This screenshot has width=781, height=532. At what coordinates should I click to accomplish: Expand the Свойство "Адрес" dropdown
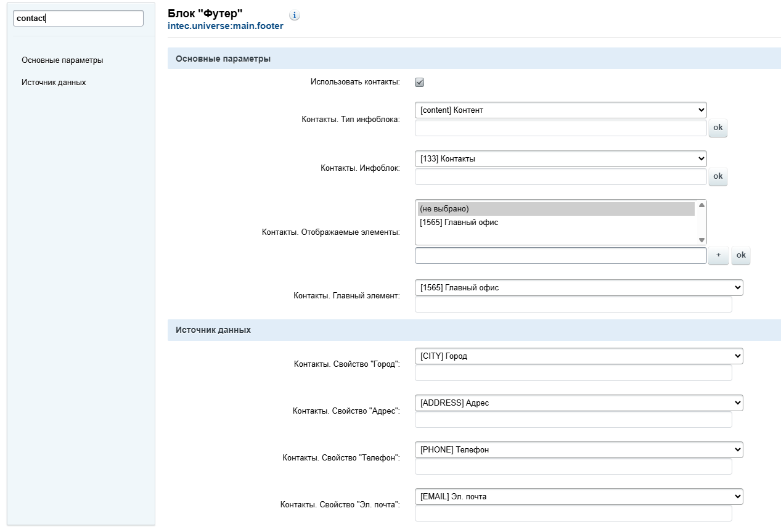579,403
